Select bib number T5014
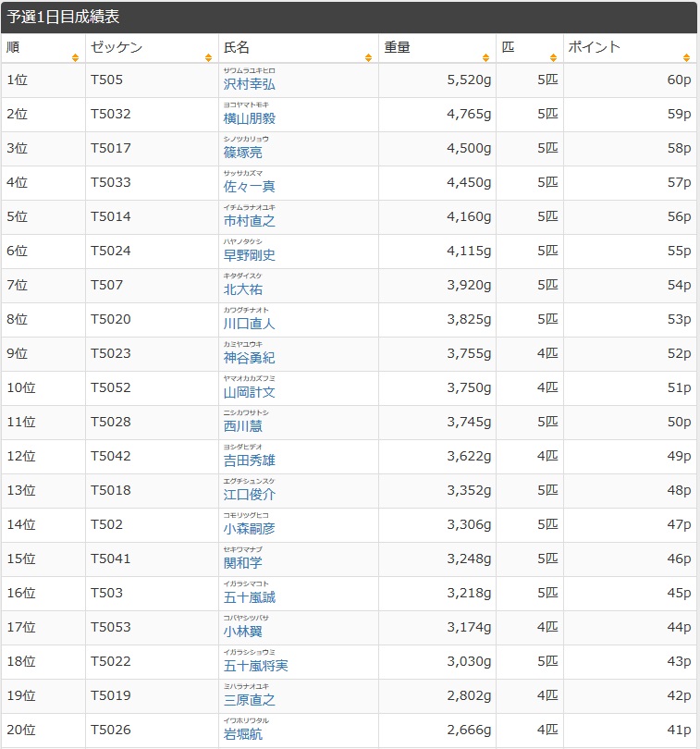This screenshot has height=749, width=700. click(x=110, y=217)
